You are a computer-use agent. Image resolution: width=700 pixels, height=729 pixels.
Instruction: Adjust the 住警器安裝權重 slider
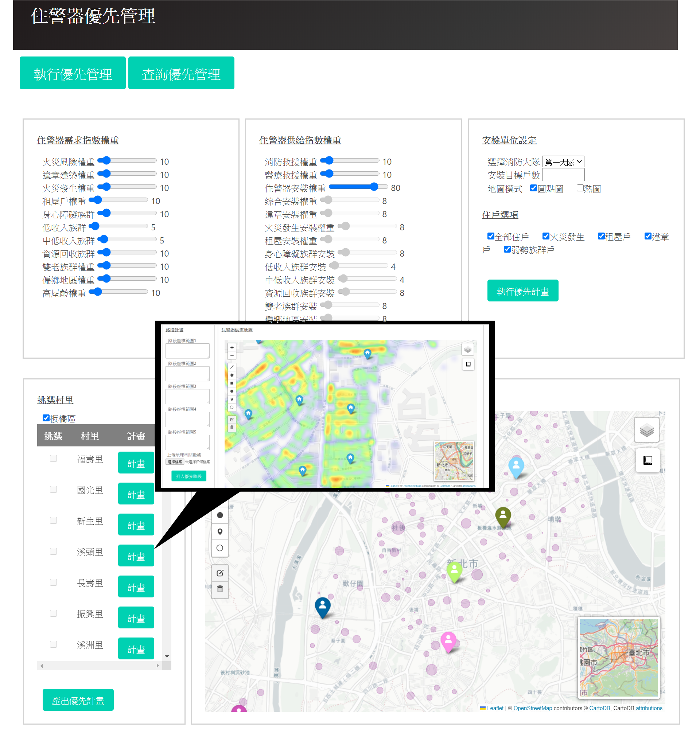tap(374, 187)
